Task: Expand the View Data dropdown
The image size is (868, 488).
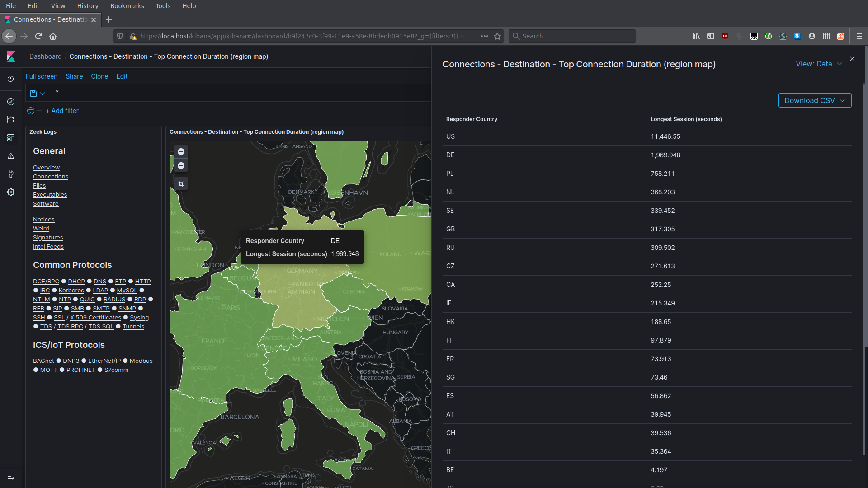Action: [818, 64]
